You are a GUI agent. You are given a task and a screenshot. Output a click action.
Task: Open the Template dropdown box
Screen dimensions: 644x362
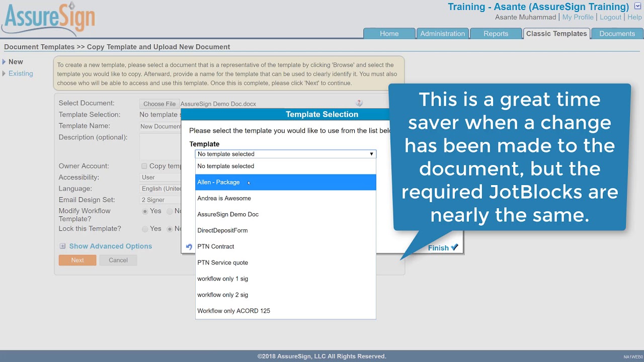[x=285, y=154]
